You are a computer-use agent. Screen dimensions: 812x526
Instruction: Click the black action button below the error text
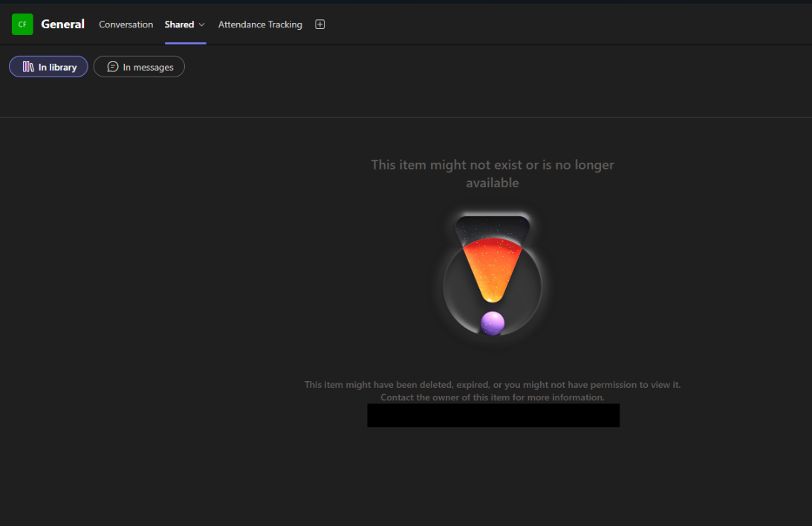[x=493, y=415]
